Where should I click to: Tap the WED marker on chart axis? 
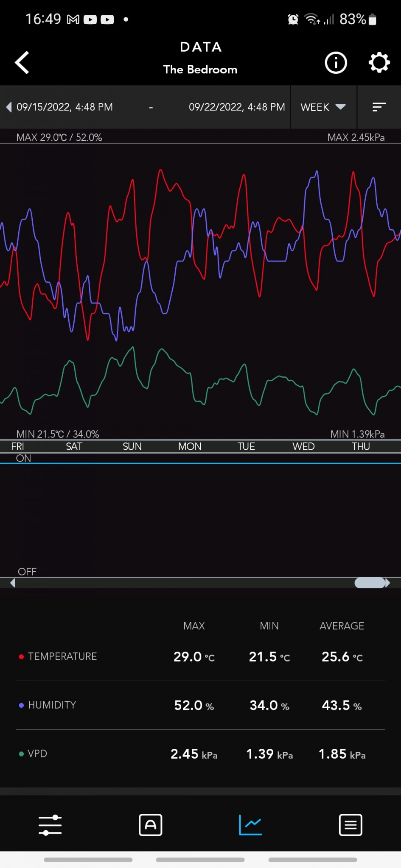coord(303,446)
